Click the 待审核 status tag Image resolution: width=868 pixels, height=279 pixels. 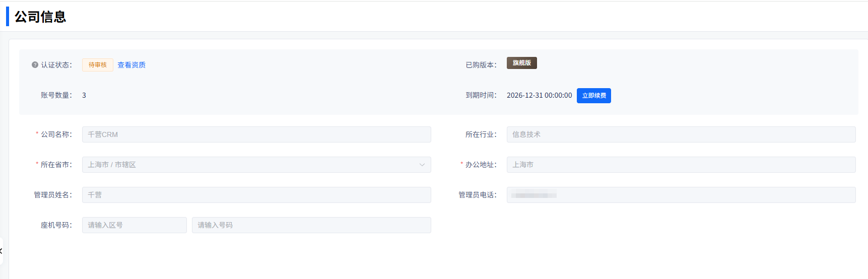[x=98, y=65]
